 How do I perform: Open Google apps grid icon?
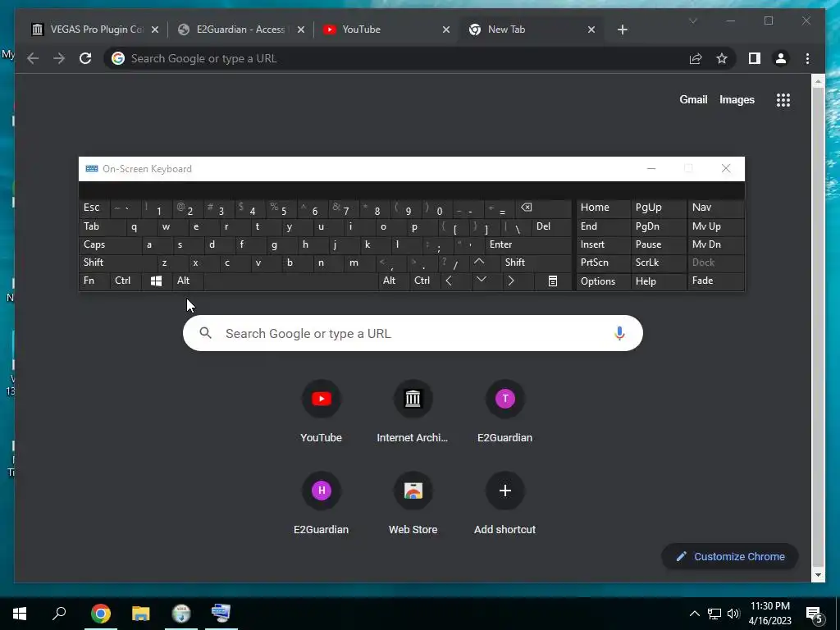point(783,99)
